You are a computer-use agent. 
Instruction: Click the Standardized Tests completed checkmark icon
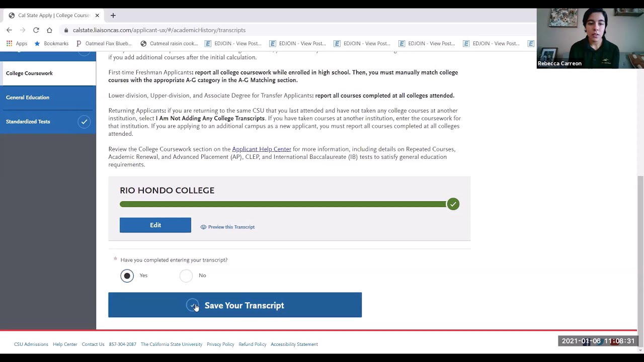click(x=84, y=122)
